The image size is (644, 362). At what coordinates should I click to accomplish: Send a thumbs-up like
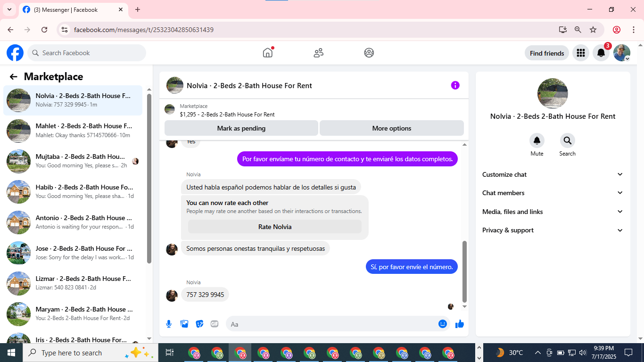pyautogui.click(x=460, y=324)
